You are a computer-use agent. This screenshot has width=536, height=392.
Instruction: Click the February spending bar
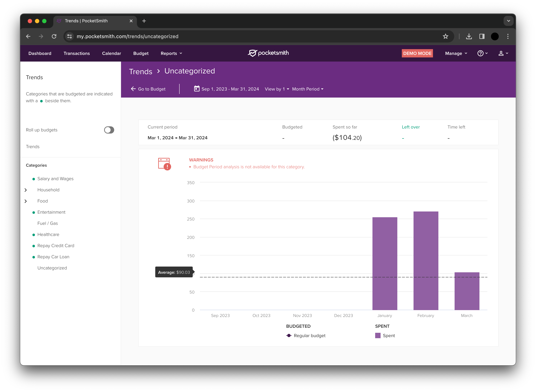426,261
